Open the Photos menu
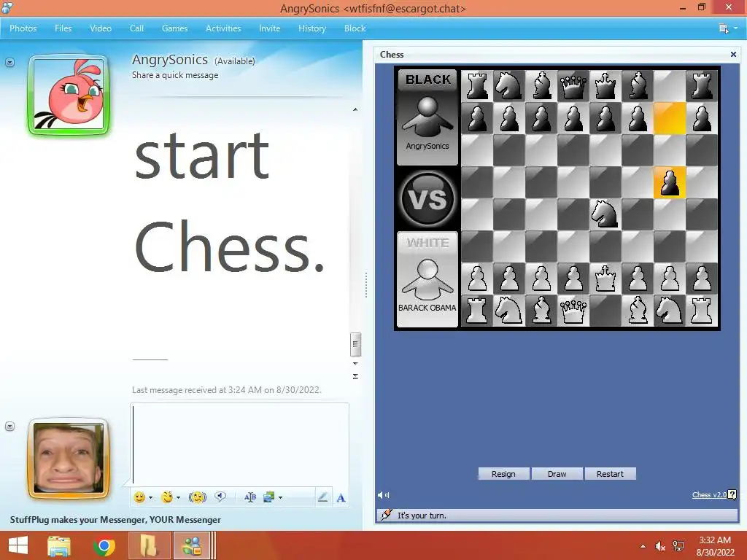 (23, 28)
